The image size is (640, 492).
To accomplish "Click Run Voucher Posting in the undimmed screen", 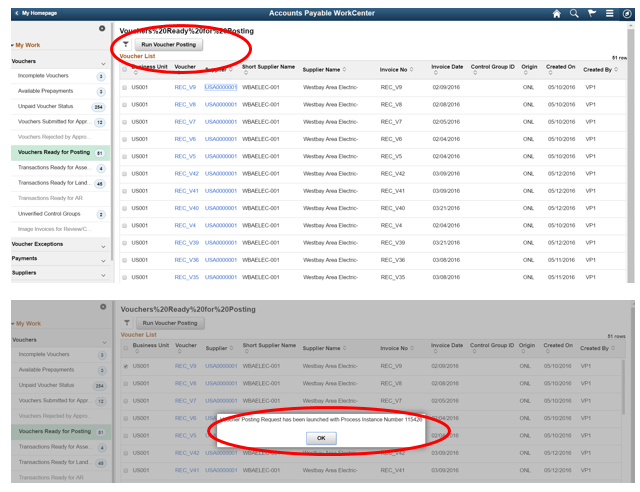I will point(169,45).
